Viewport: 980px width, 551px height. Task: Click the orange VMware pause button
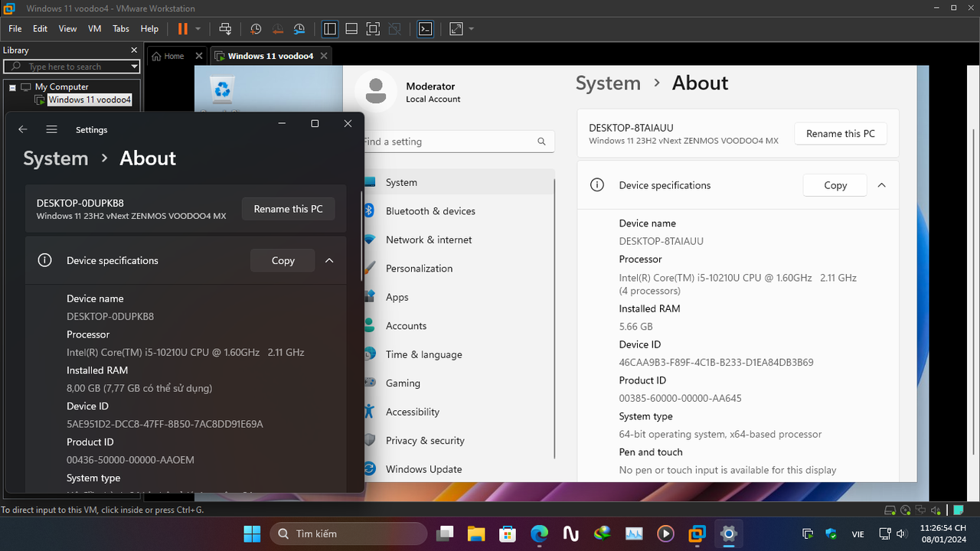click(183, 29)
